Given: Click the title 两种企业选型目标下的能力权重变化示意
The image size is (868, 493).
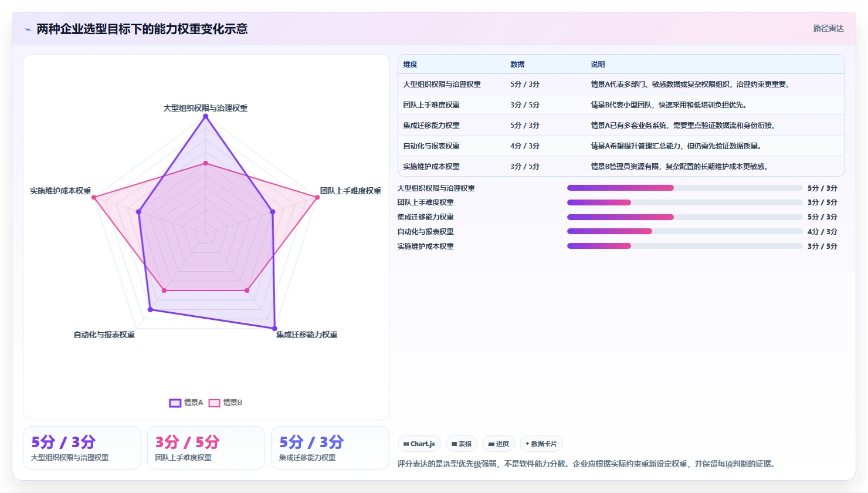Looking at the screenshot, I should 142,29.
